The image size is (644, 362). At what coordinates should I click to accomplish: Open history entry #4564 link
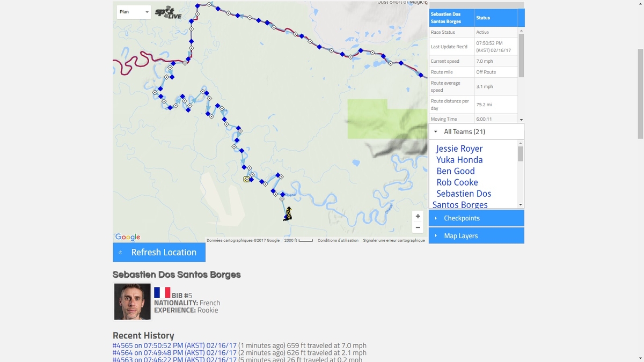(x=174, y=353)
